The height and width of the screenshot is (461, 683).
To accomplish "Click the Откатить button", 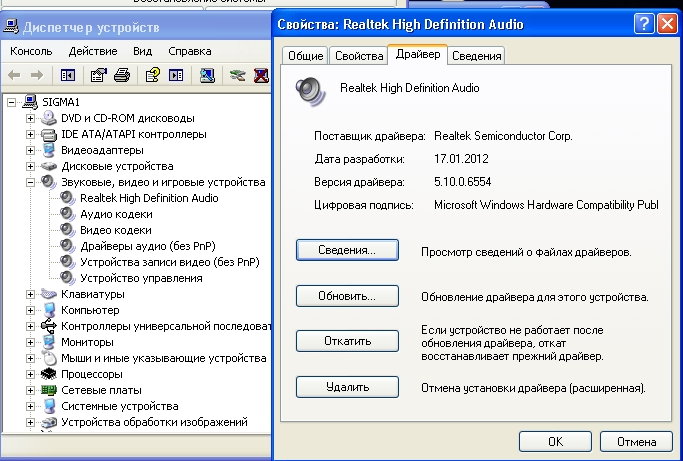I will tap(347, 341).
